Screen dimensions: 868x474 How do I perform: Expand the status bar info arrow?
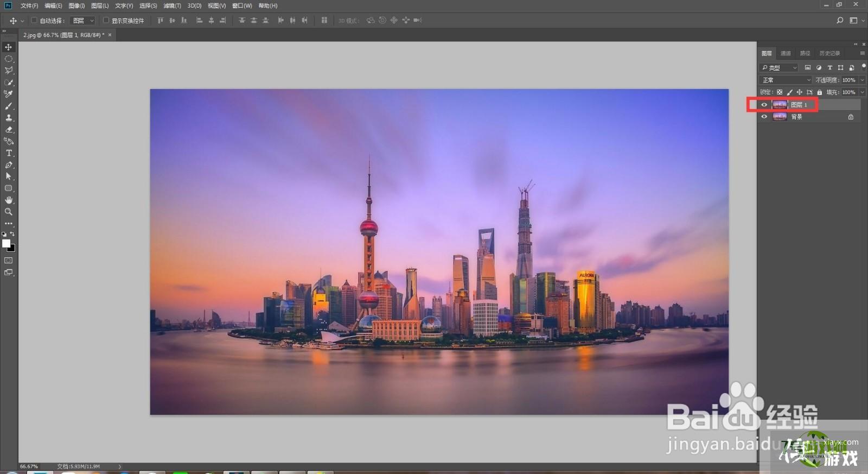[x=120, y=466]
